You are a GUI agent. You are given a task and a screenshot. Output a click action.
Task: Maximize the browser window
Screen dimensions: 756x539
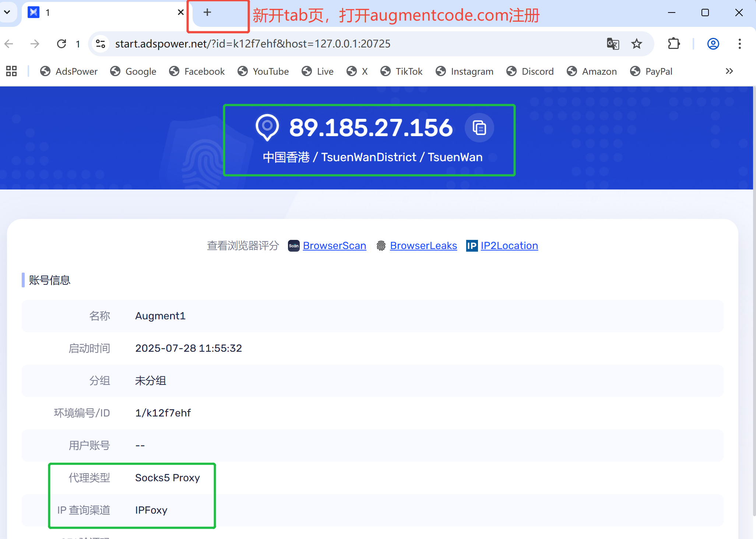(x=705, y=13)
